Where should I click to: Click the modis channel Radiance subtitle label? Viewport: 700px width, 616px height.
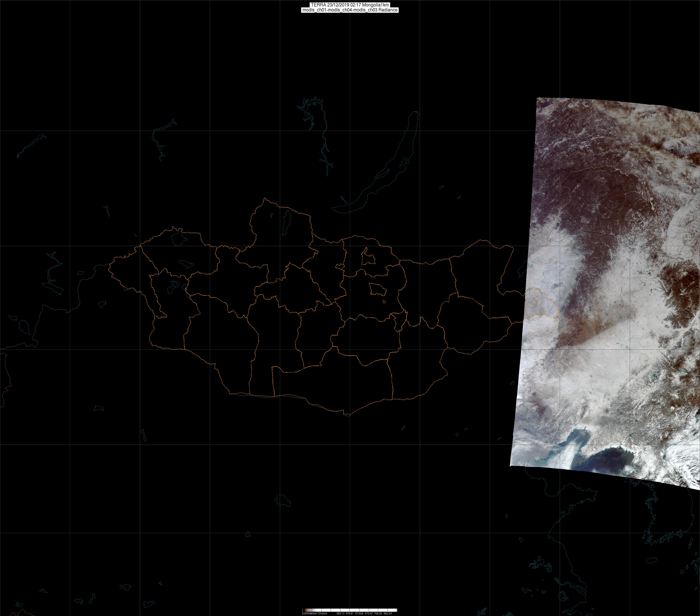click(x=350, y=10)
